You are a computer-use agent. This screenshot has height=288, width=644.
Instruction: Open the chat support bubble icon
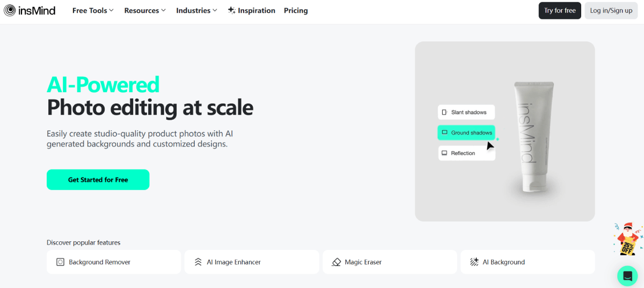[x=627, y=276]
